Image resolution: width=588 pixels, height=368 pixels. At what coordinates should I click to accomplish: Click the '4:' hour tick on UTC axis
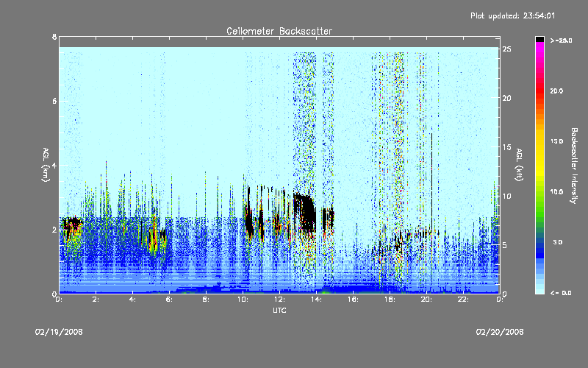pos(132,300)
